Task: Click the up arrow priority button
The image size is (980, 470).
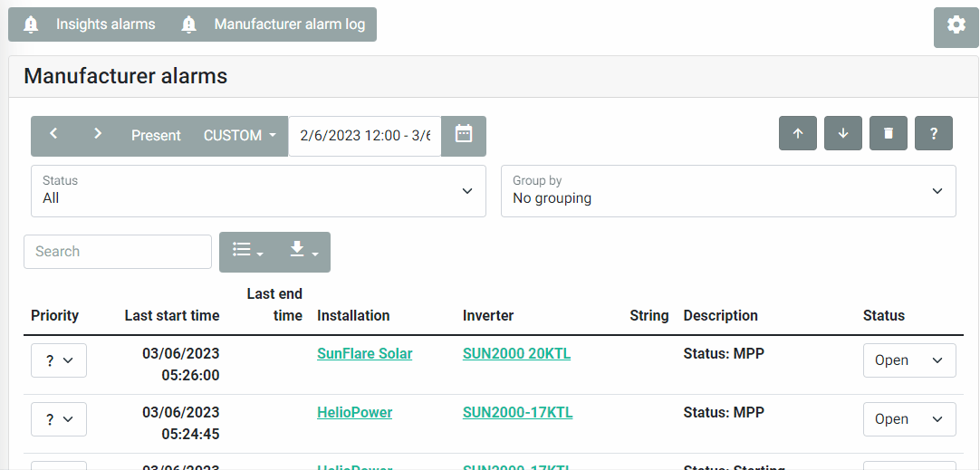Action: pos(798,133)
